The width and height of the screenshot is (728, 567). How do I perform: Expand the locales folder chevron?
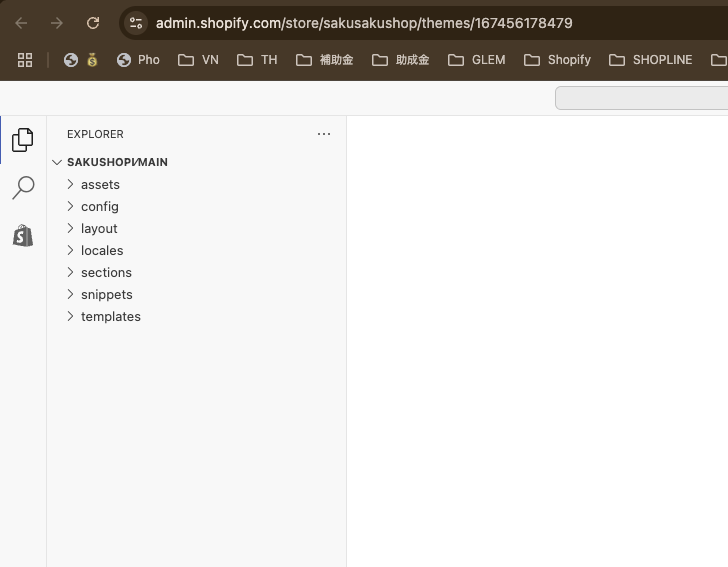(x=70, y=250)
